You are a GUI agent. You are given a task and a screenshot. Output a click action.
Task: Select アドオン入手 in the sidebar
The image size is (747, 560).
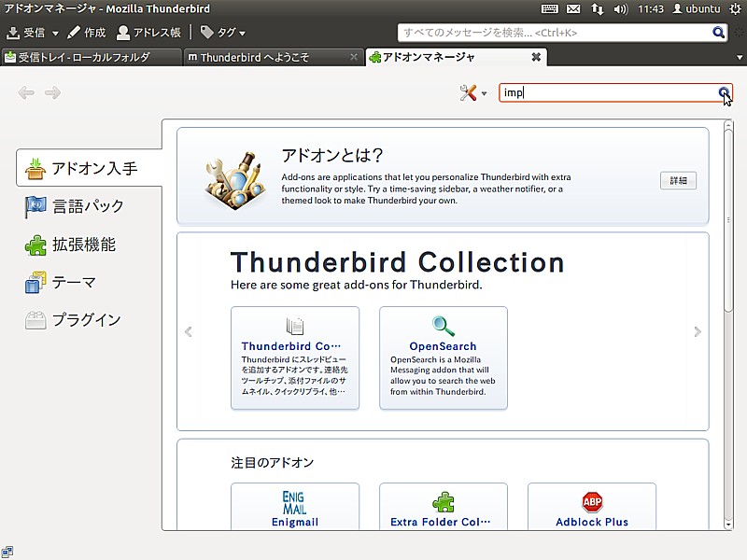pos(89,168)
